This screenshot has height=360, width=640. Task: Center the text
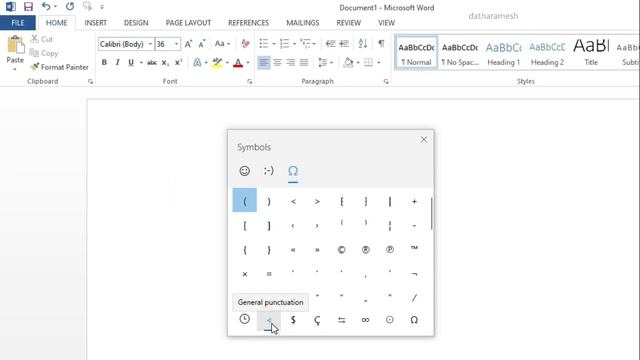click(277, 62)
